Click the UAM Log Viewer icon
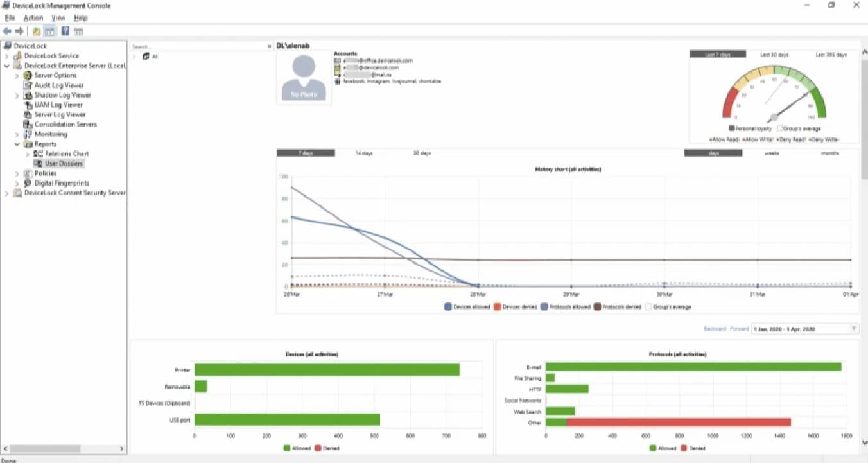868x463 pixels. 28,105
